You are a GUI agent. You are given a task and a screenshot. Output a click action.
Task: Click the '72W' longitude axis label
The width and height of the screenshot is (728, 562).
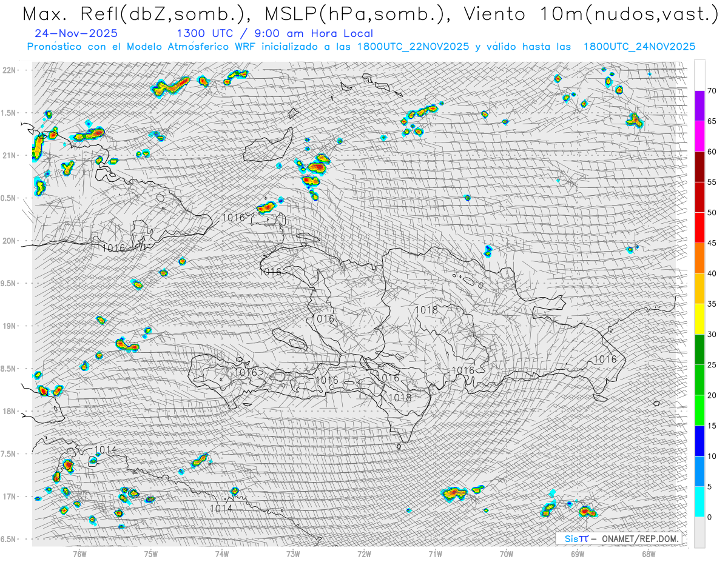[x=364, y=554]
